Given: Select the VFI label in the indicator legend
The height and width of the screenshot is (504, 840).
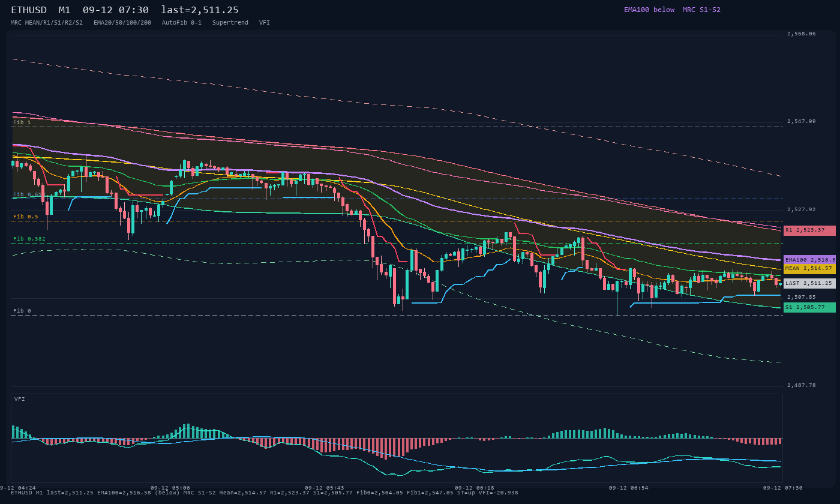Looking at the screenshot, I should point(265,23).
